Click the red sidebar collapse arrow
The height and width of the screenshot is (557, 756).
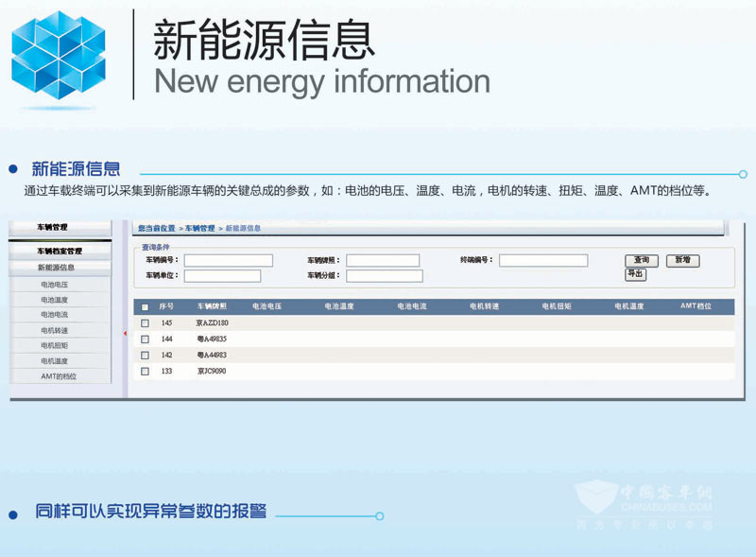pos(125,333)
